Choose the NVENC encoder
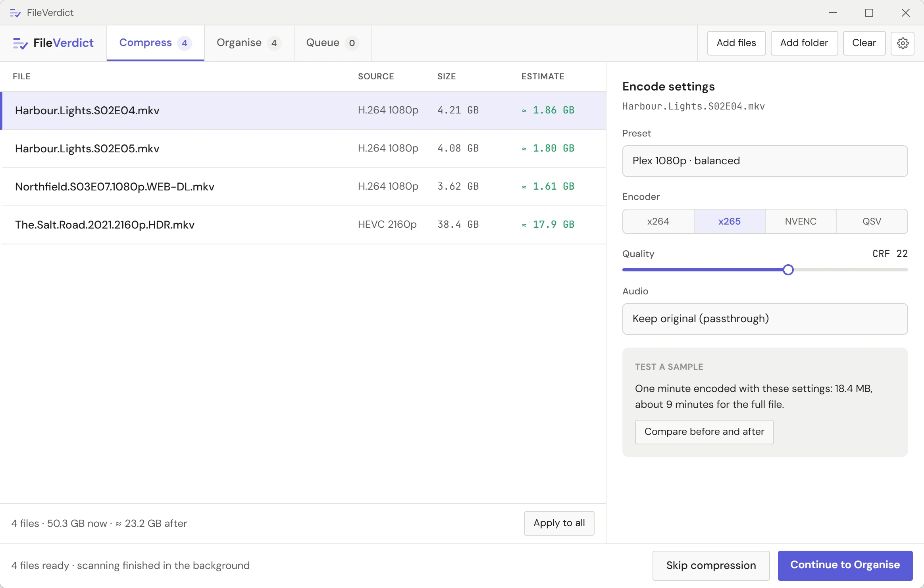Viewport: 924px width, 588px height. pyautogui.click(x=801, y=221)
